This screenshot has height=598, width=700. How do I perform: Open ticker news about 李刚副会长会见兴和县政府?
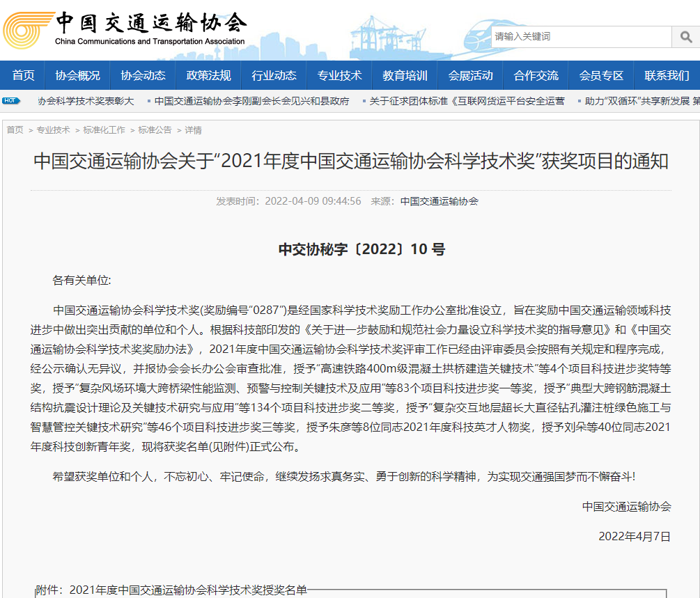coord(251,102)
